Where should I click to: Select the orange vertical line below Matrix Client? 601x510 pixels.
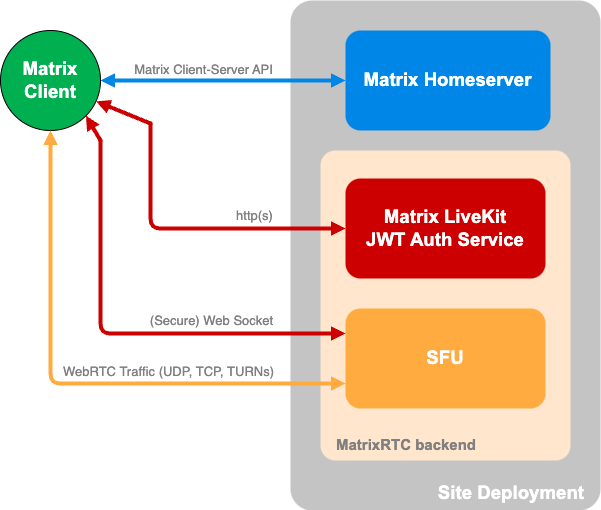tap(50, 260)
